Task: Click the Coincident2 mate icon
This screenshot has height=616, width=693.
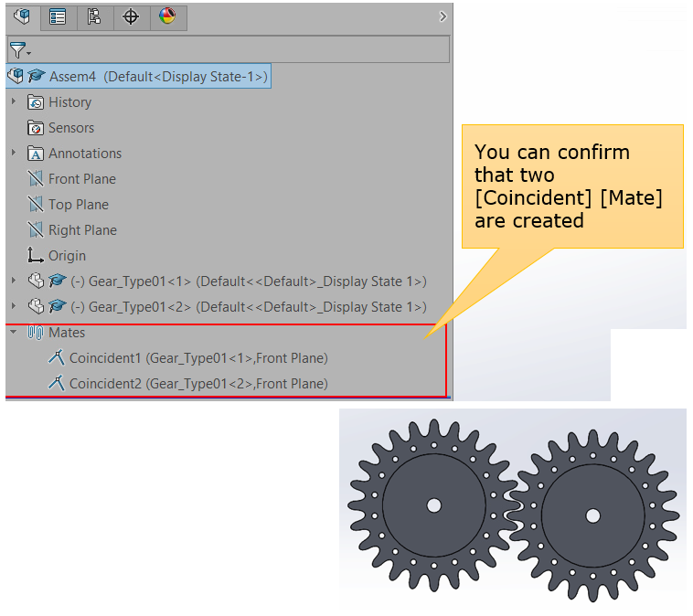Action: pos(56,383)
